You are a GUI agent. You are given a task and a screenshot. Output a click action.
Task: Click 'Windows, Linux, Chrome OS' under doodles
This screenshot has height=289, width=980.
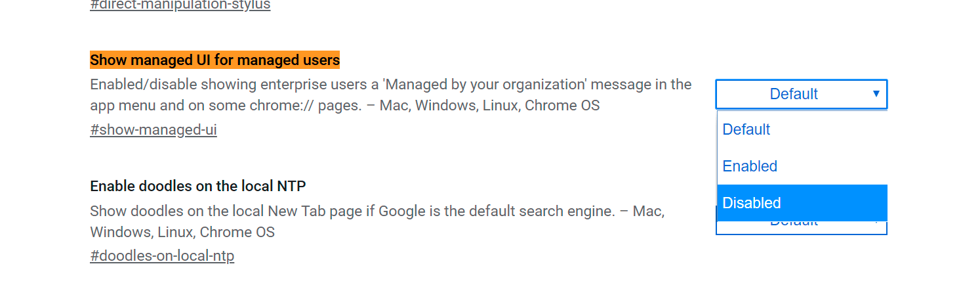pyautogui.click(x=182, y=233)
